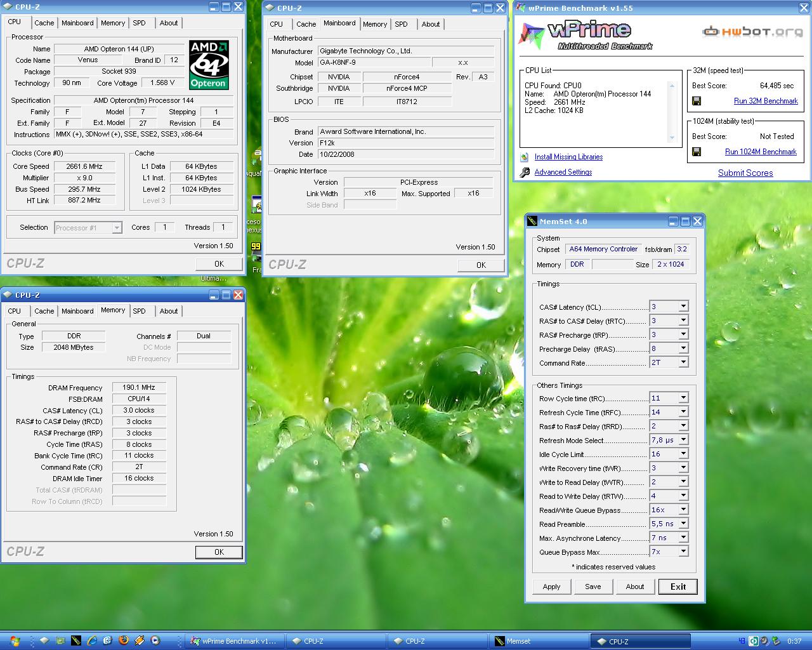Open the Idle Cycle Limit dropdown
Screen dimensions: 812x650
tap(683, 454)
